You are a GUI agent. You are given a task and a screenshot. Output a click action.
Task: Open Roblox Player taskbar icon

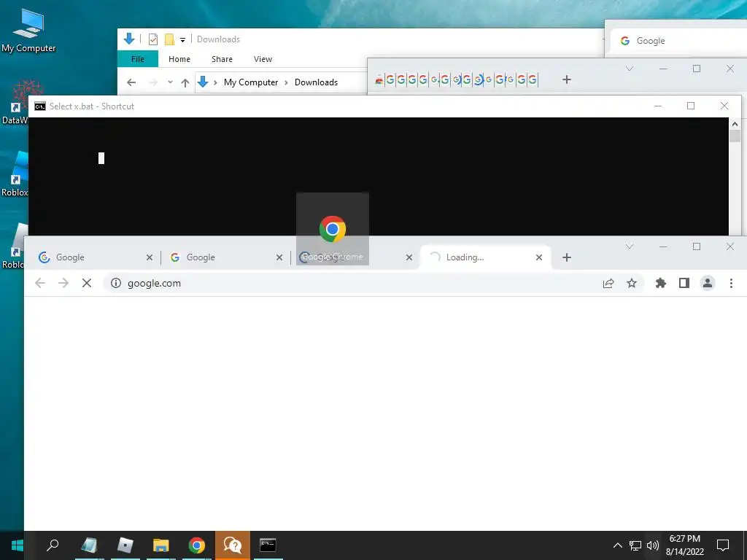point(125,545)
